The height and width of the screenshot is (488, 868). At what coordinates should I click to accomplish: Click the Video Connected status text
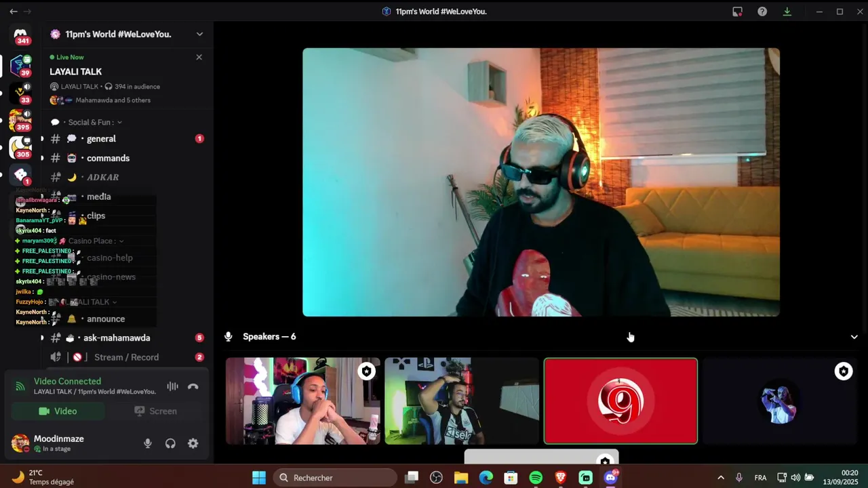point(67,381)
